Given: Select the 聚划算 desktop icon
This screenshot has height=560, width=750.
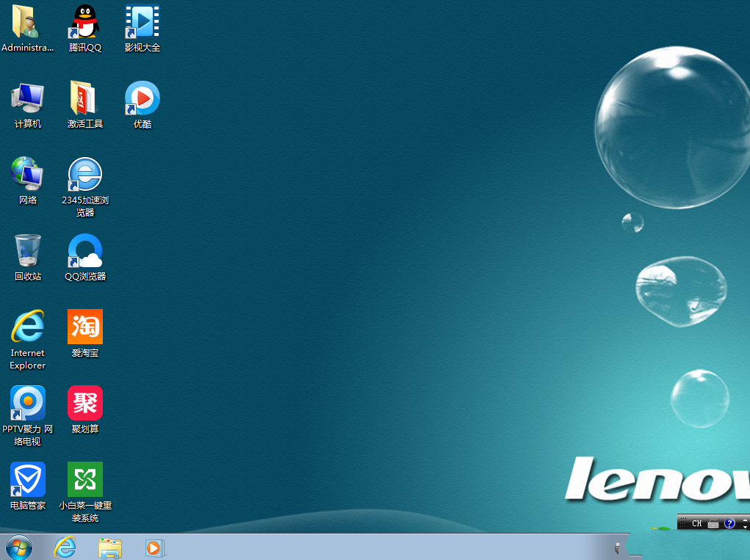Looking at the screenshot, I should [x=85, y=404].
